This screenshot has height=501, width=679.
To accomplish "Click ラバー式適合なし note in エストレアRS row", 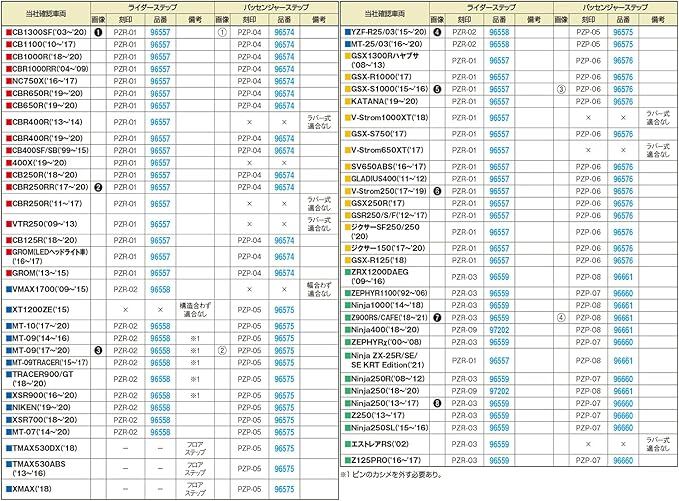I will click(x=658, y=444).
